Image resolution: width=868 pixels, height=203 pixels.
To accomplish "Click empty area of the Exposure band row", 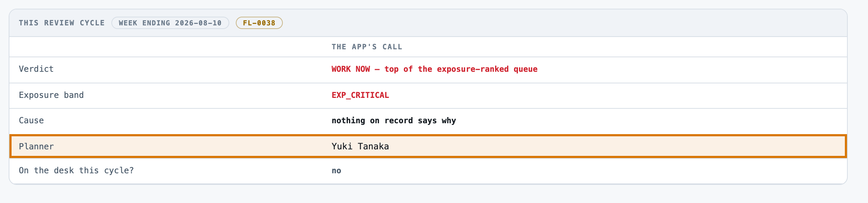I will pyautogui.click(x=615, y=95).
